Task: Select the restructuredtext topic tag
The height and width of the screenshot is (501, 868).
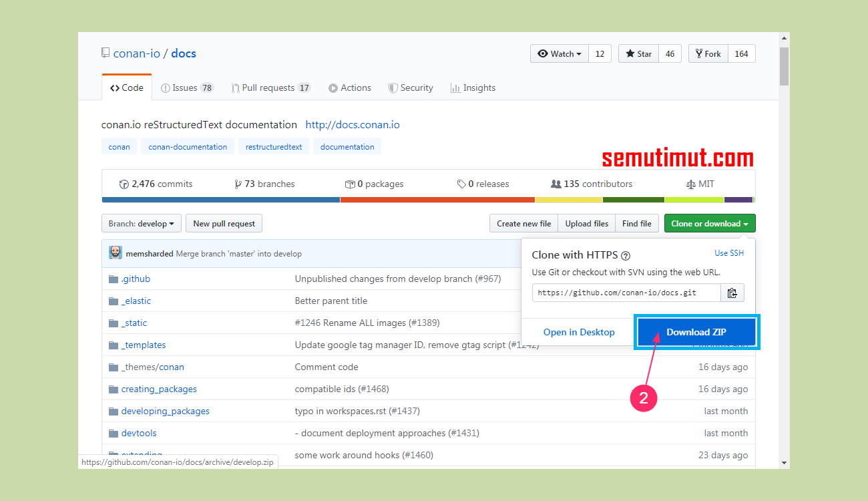Action: tap(274, 147)
